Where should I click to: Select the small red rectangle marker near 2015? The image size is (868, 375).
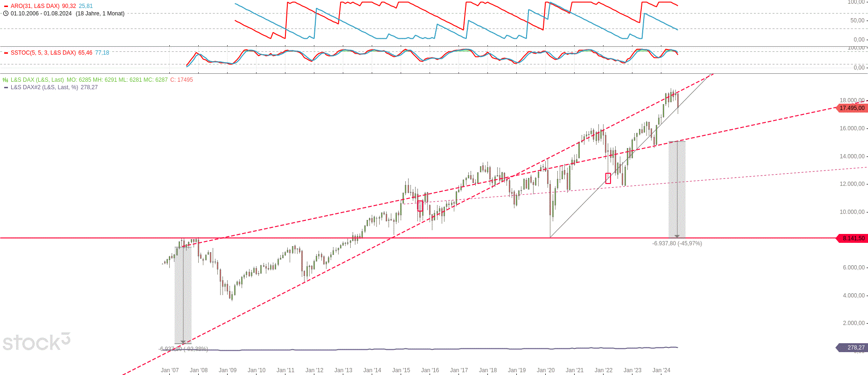click(420, 206)
